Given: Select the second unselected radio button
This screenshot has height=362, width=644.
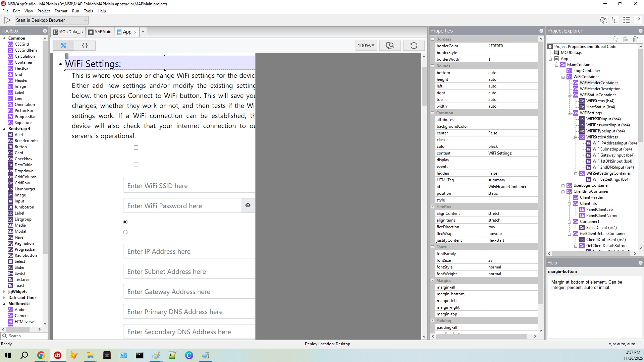Looking at the screenshot, I should click(x=125, y=232).
